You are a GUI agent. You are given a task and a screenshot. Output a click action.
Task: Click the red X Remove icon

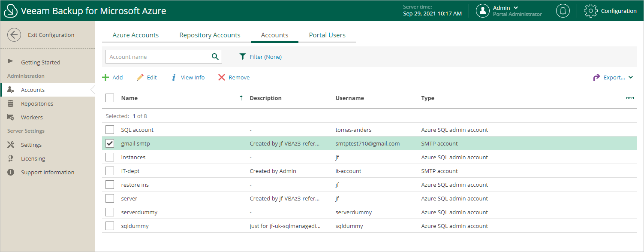coord(222,77)
